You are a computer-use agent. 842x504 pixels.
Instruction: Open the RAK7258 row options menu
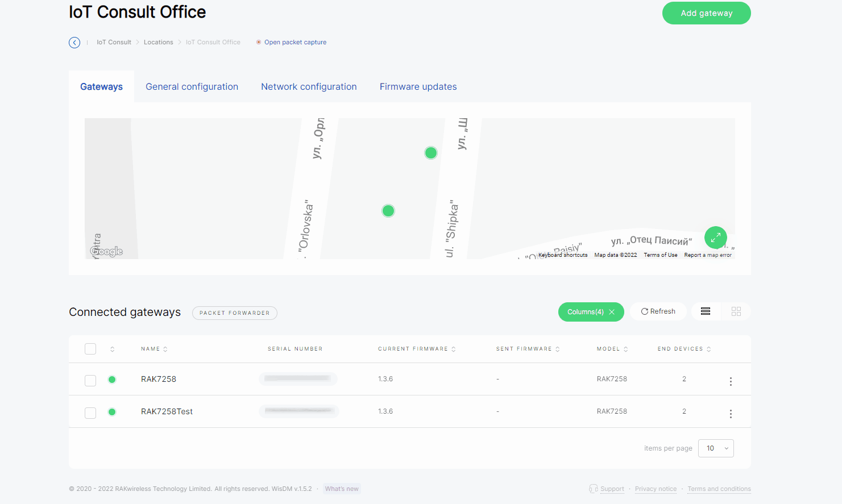click(x=731, y=381)
